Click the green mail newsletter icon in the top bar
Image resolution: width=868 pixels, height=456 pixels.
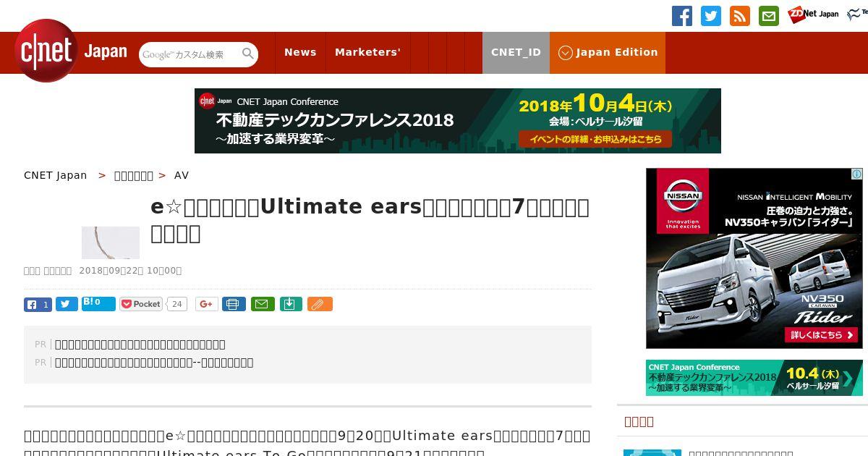point(769,16)
